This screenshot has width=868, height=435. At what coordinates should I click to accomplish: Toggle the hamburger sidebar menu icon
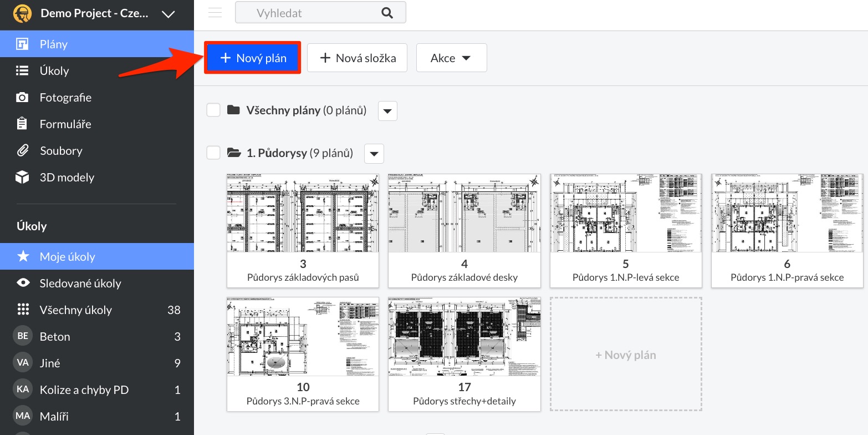pos(215,13)
